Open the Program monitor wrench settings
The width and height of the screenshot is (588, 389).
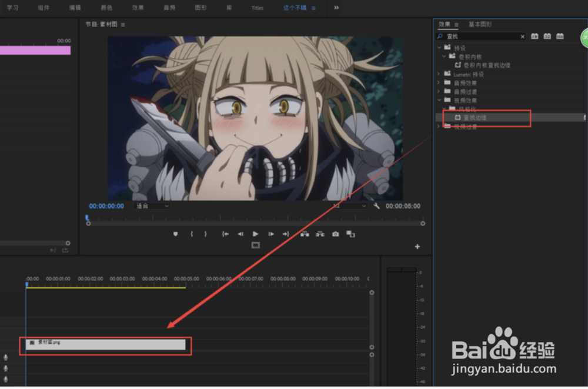coord(376,206)
